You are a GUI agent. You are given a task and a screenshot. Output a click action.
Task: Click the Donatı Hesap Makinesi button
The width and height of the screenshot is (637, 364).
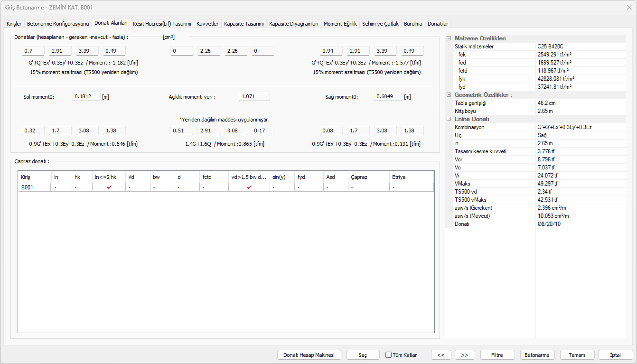[309, 355]
